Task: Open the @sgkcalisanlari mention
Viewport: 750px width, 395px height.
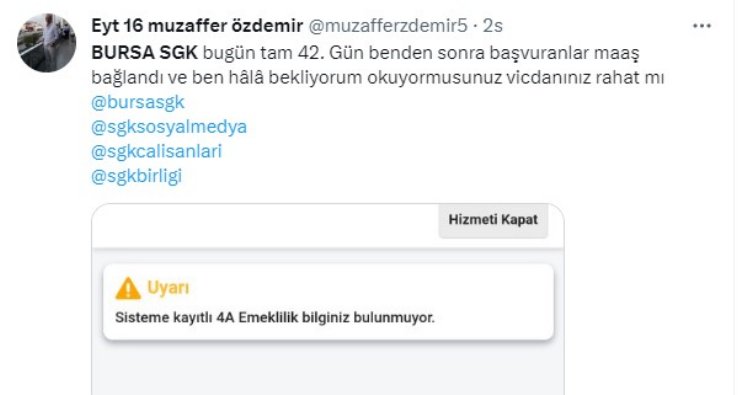Action: pos(156,152)
